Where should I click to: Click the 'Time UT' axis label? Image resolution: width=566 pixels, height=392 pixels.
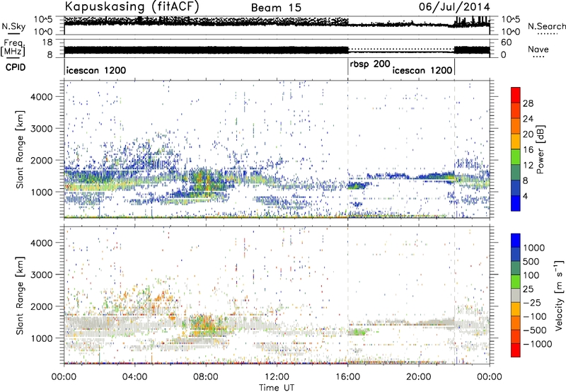pyautogui.click(x=277, y=388)
